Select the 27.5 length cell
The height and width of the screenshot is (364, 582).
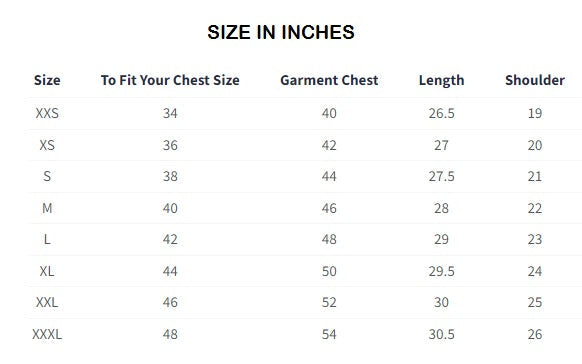[441, 176]
